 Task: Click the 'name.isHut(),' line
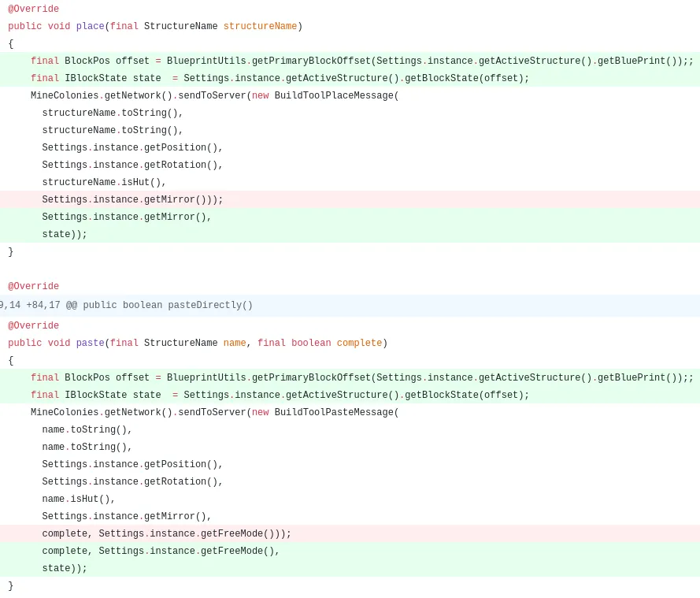pyautogui.click(x=78, y=499)
